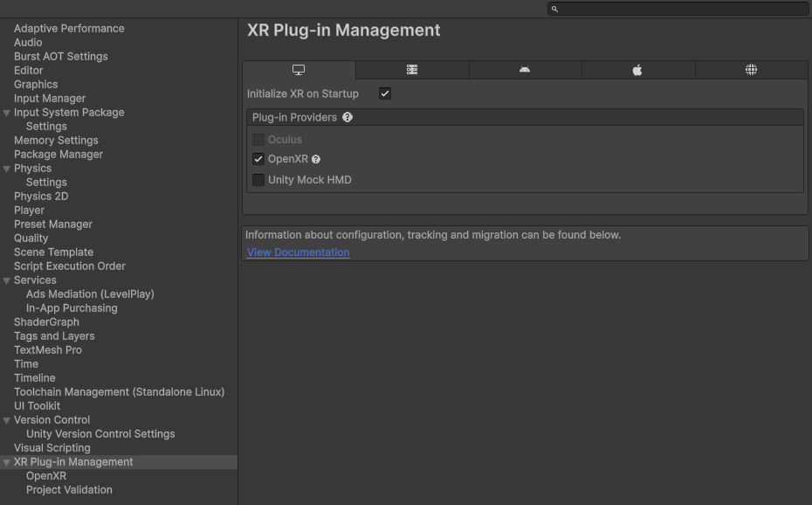812x505 pixels.
Task: Collapse the Input System Package tree arrow
Action: pos(7,113)
